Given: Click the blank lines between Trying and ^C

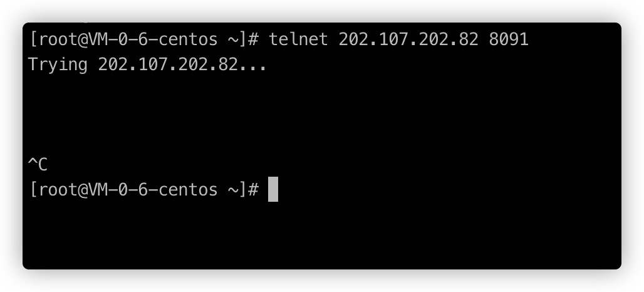Looking at the screenshot, I should (x=321, y=115).
